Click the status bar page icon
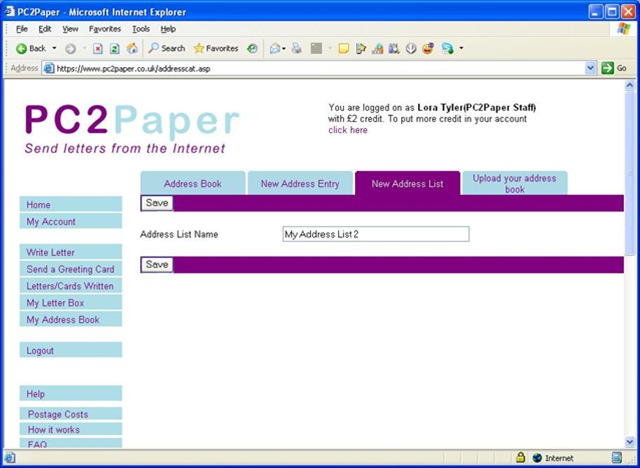The image size is (640, 468). [x=10, y=457]
